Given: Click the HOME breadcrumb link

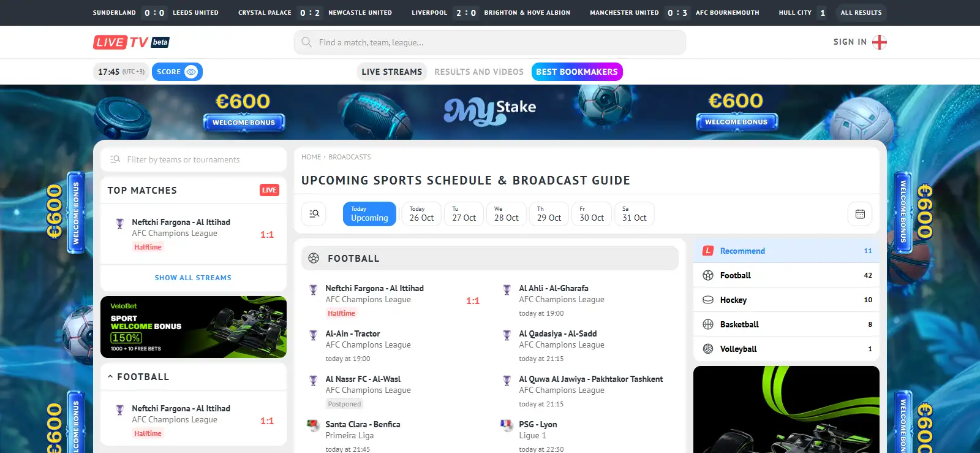Looking at the screenshot, I should [x=311, y=157].
